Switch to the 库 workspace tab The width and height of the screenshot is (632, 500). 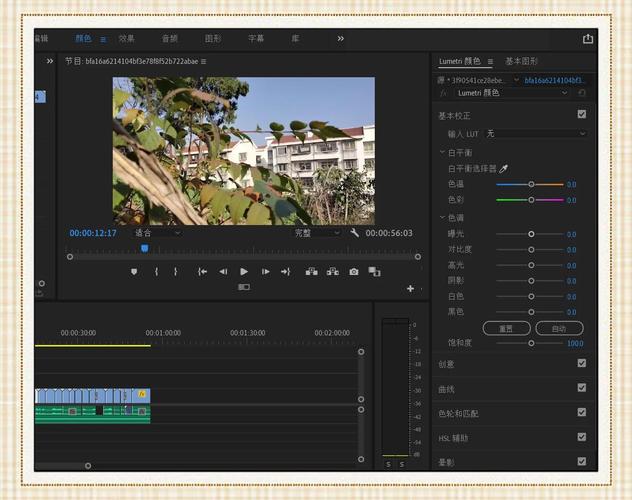coord(295,39)
